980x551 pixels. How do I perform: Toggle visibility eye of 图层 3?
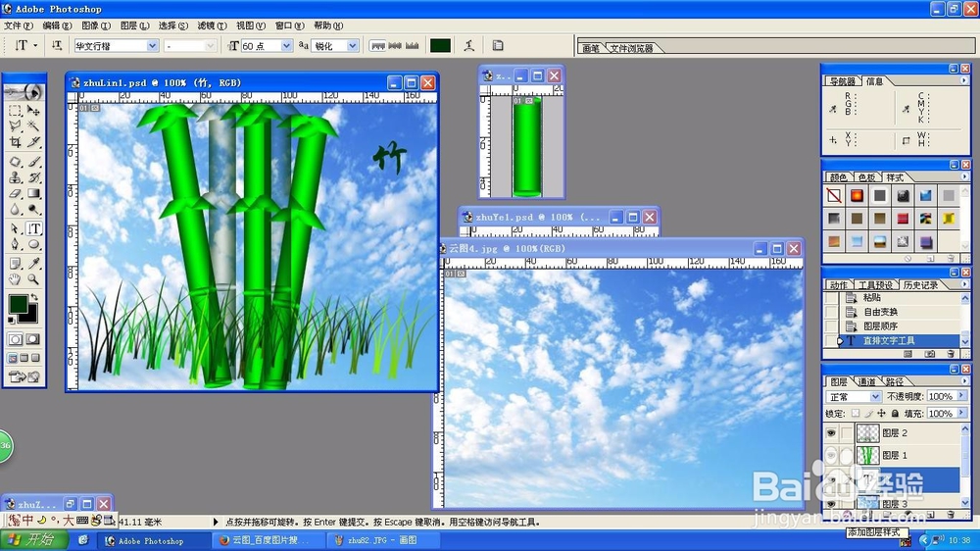click(x=831, y=504)
